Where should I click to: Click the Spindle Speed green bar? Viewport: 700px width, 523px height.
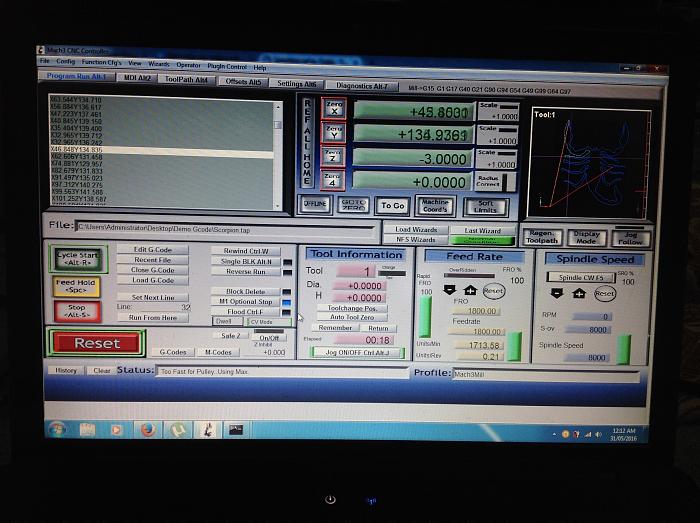[x=624, y=349]
